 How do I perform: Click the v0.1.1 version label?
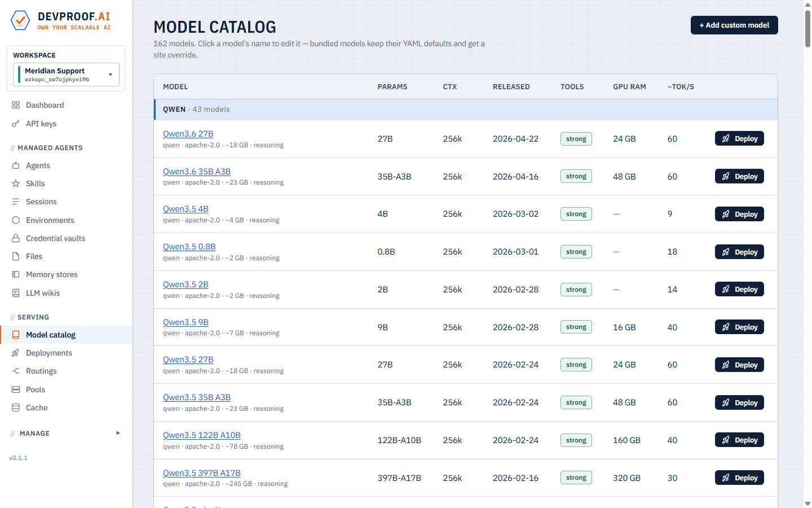coord(18,458)
